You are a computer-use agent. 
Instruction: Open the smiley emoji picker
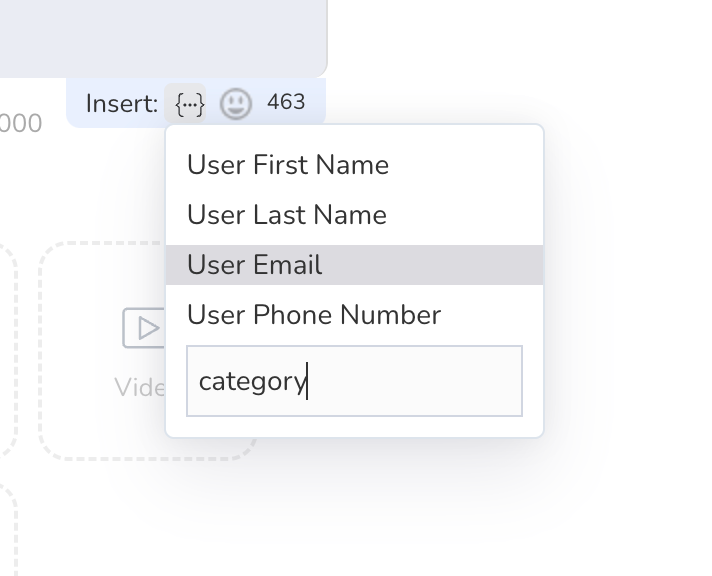tap(236, 104)
